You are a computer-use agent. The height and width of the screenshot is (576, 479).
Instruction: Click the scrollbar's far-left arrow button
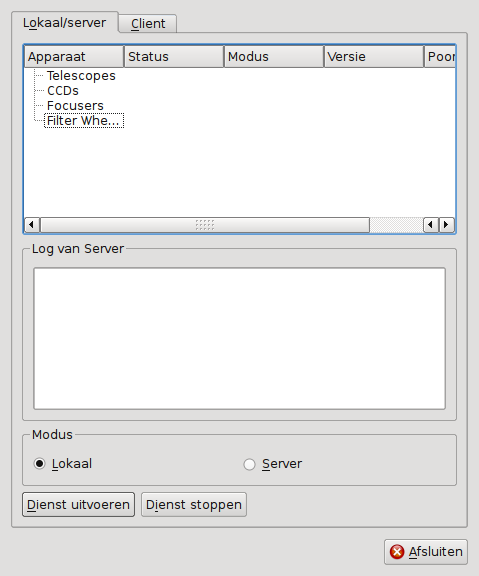coord(32,224)
